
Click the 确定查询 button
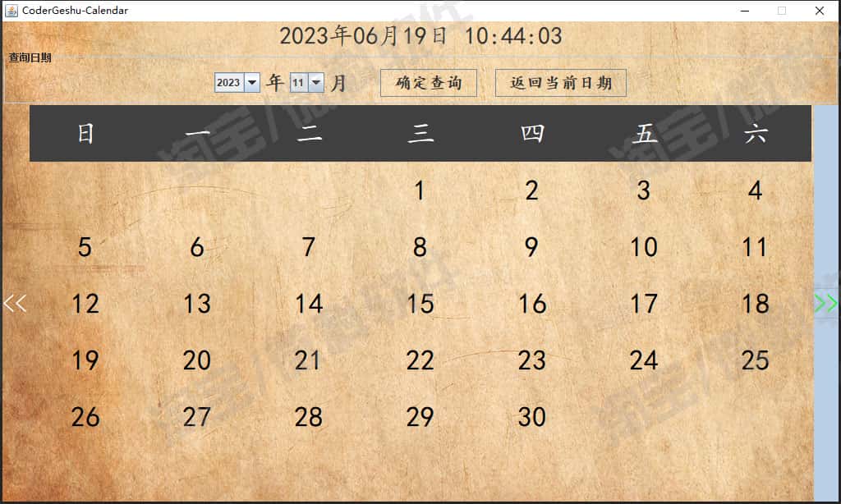pos(429,83)
